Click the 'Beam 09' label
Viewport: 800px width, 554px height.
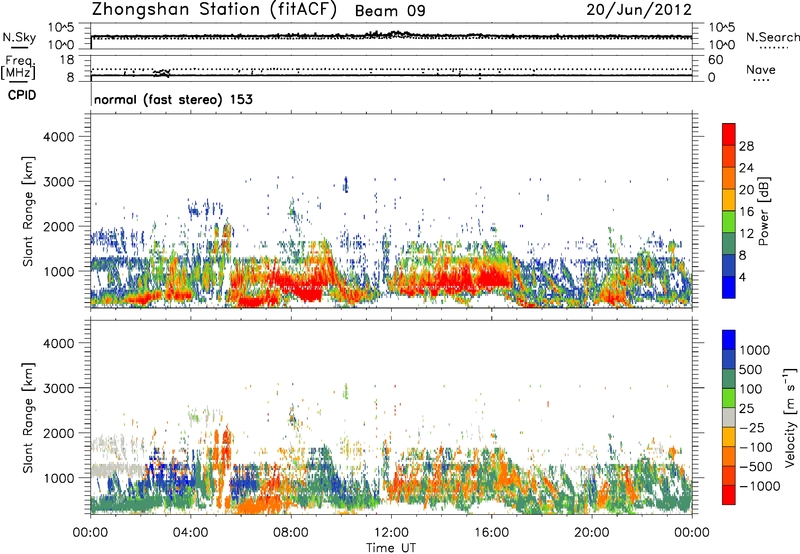pos(390,11)
